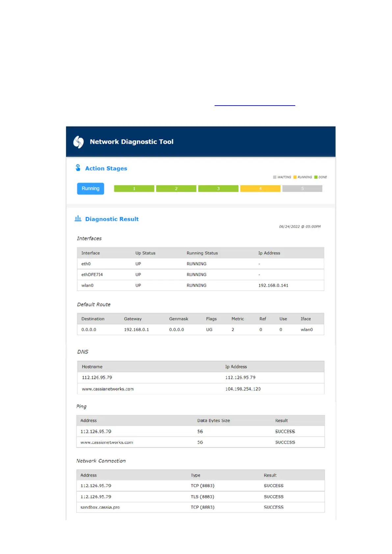Click the Default Route section title

pyautogui.click(x=94, y=305)
